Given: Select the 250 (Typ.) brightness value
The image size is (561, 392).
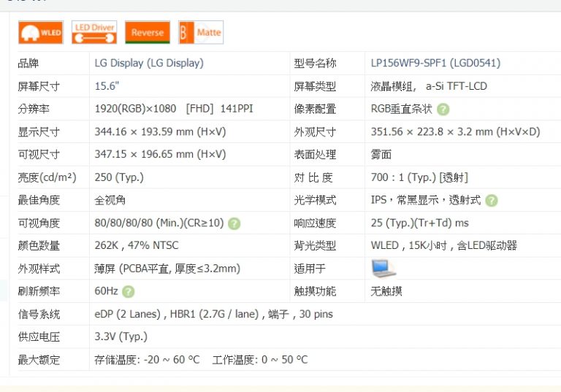Looking at the screenshot, I should point(119,177).
